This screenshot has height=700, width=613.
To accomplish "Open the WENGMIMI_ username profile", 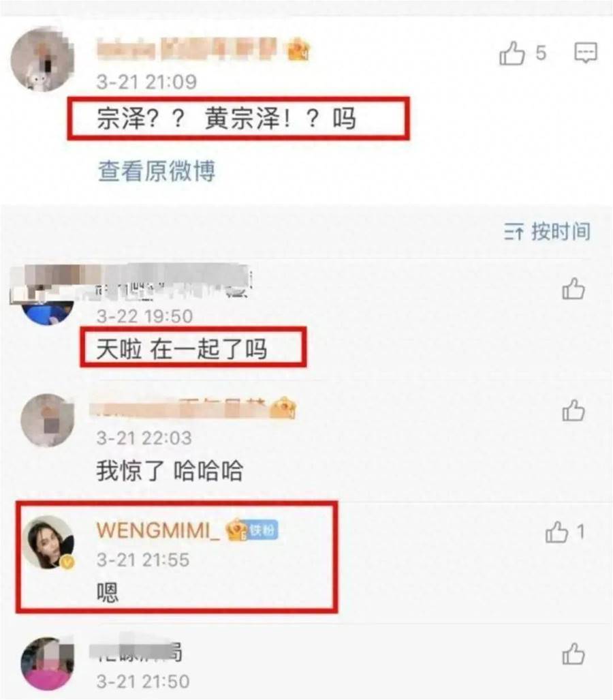I will tap(158, 530).
